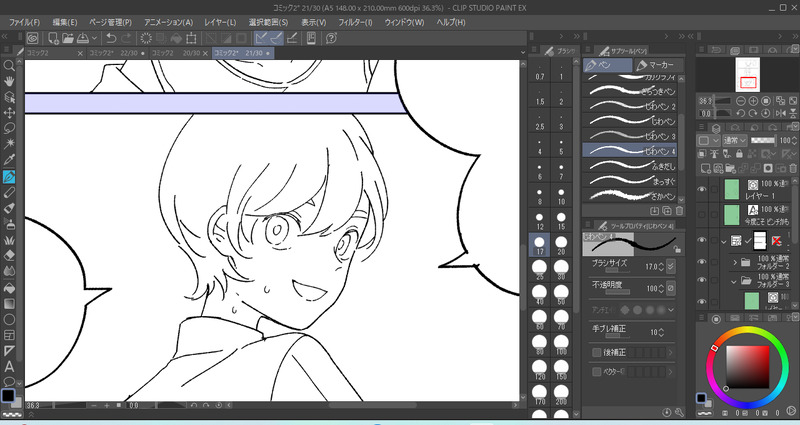This screenshot has height=425, width=800.
Task: Delete layer with trash icon in Layer panel
Action: [x=793, y=168]
